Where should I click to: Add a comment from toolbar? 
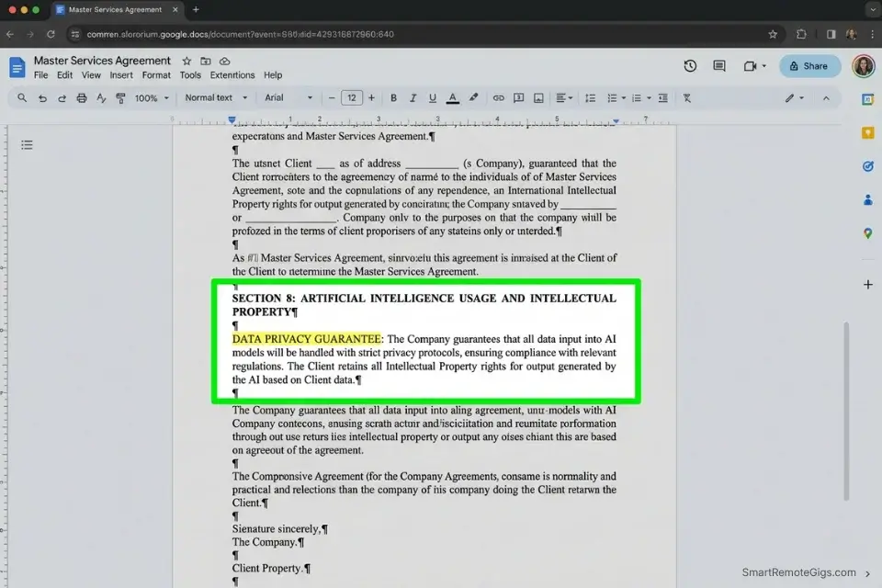coord(518,98)
